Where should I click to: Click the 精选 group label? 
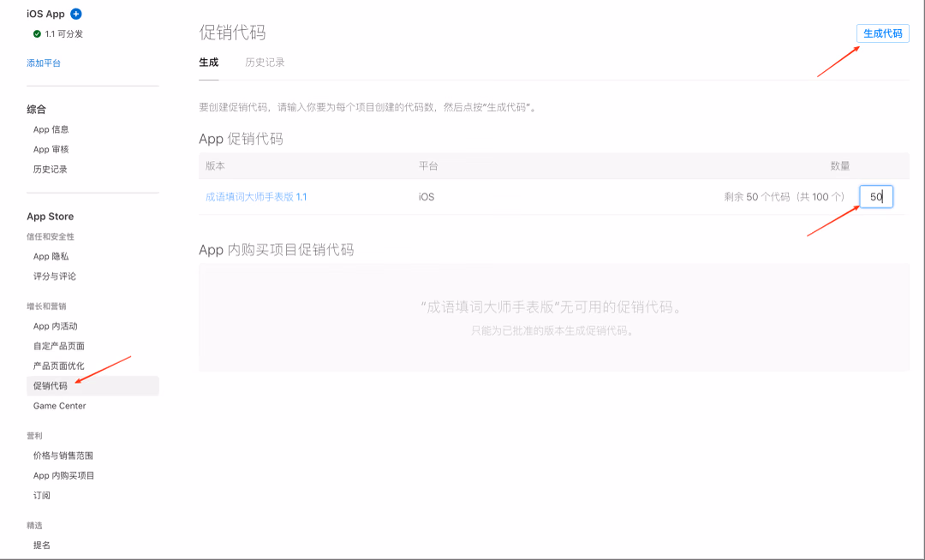tap(34, 526)
